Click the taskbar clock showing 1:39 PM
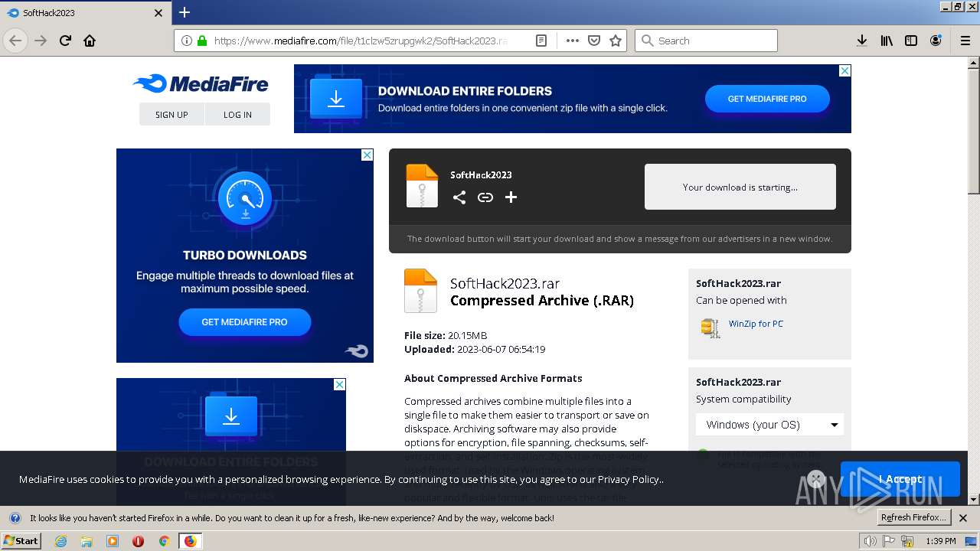This screenshot has height=551, width=980. coord(940,541)
